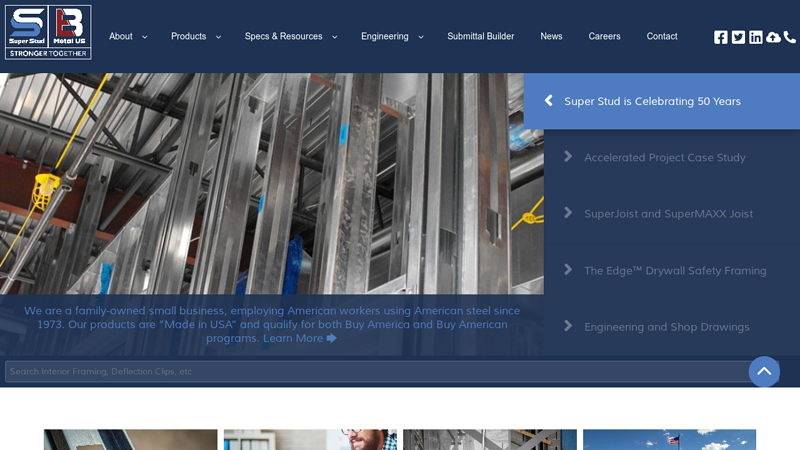800x450 pixels.
Task: Open the Careers page
Action: tap(604, 37)
